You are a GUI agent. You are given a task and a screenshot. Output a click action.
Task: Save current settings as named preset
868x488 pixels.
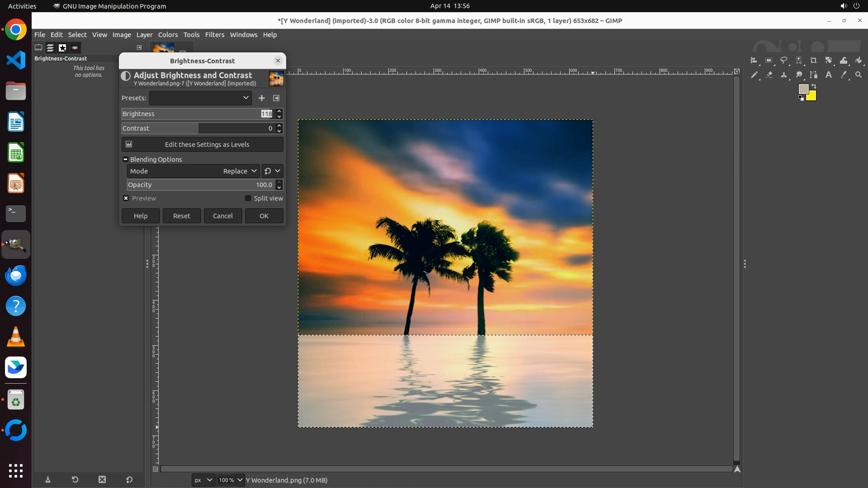point(262,98)
